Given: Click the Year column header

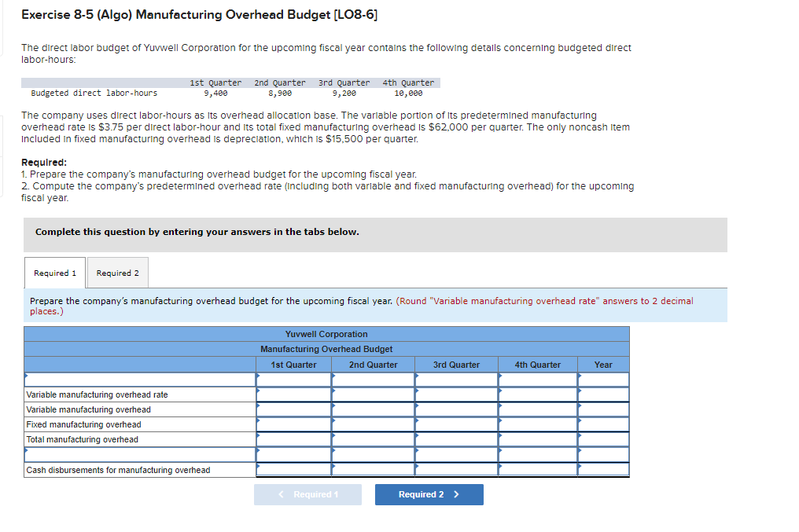Looking at the screenshot, I should point(603,365).
